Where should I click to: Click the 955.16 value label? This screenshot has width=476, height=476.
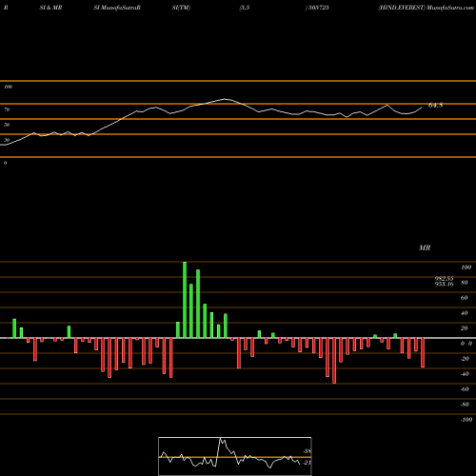444,284
